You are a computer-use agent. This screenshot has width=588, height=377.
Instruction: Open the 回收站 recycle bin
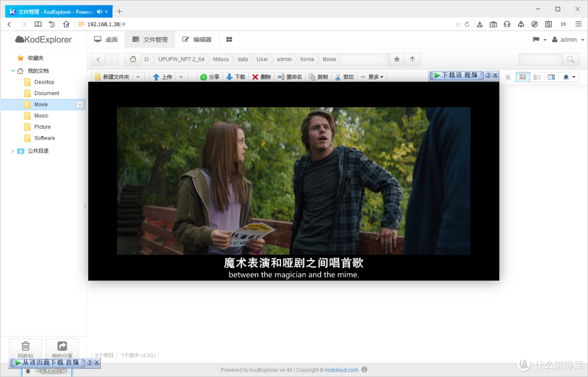(26, 349)
